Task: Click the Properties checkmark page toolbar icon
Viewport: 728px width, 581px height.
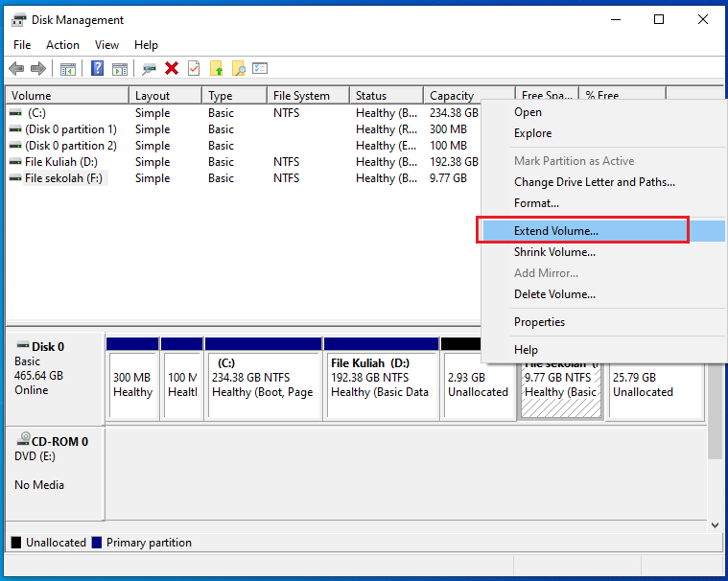Action: click(194, 68)
